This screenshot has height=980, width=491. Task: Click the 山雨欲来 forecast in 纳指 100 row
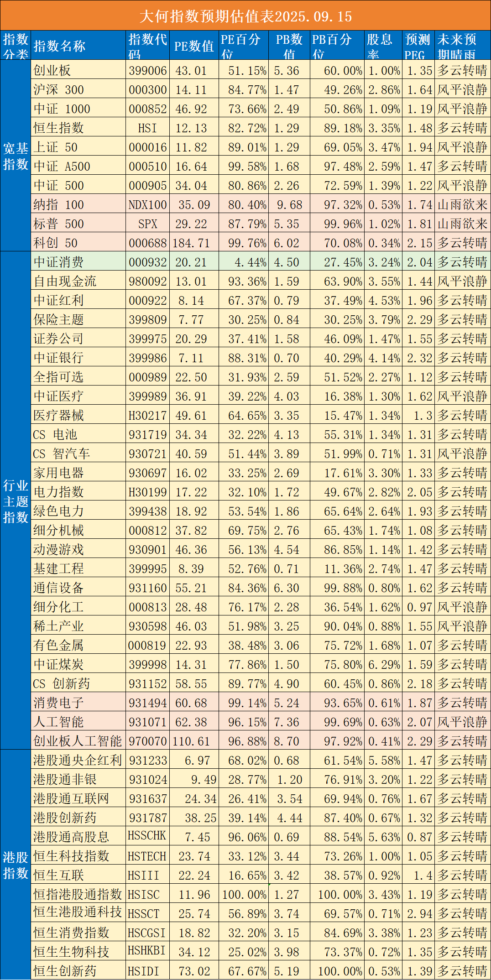coord(462,205)
